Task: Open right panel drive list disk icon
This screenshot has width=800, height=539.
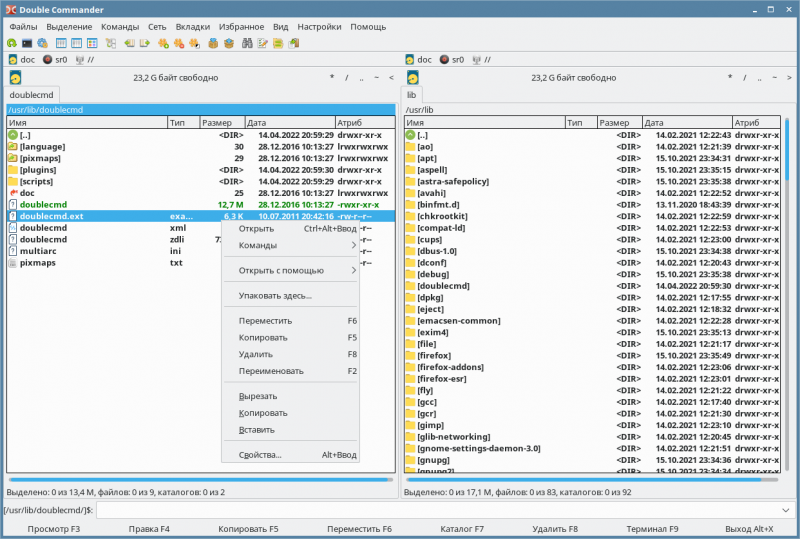Action: [413, 78]
